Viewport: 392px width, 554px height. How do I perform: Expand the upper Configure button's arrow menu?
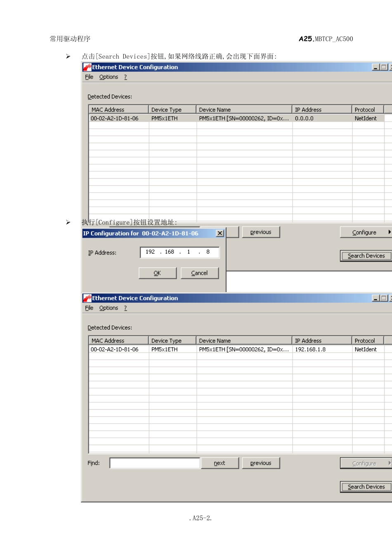click(x=389, y=232)
